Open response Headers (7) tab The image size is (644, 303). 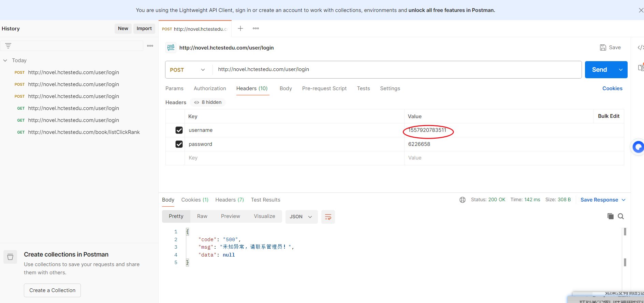pos(230,200)
